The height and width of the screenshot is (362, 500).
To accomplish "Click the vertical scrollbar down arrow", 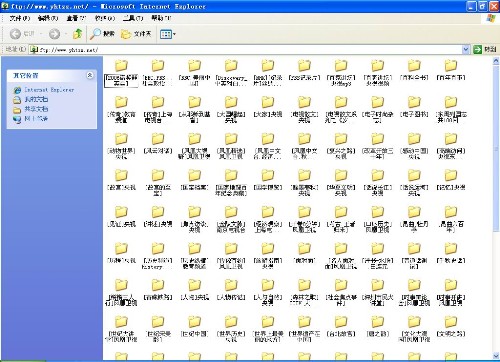I will click(x=496, y=356).
